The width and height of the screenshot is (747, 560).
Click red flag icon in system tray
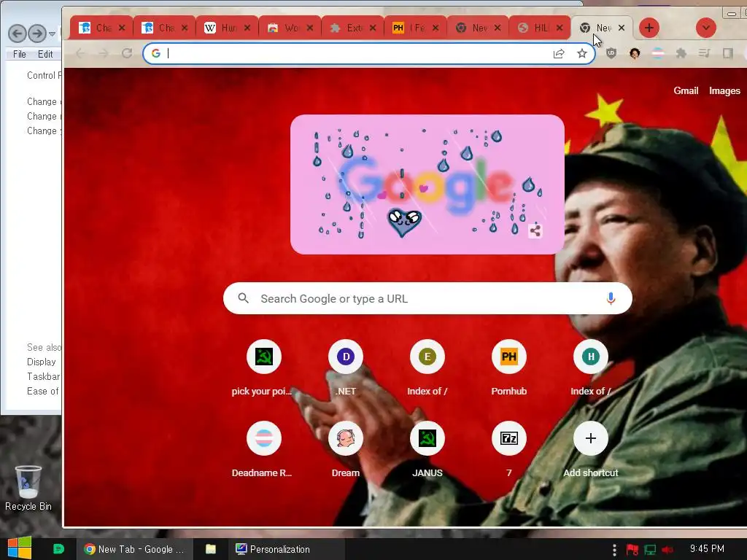coord(632,550)
